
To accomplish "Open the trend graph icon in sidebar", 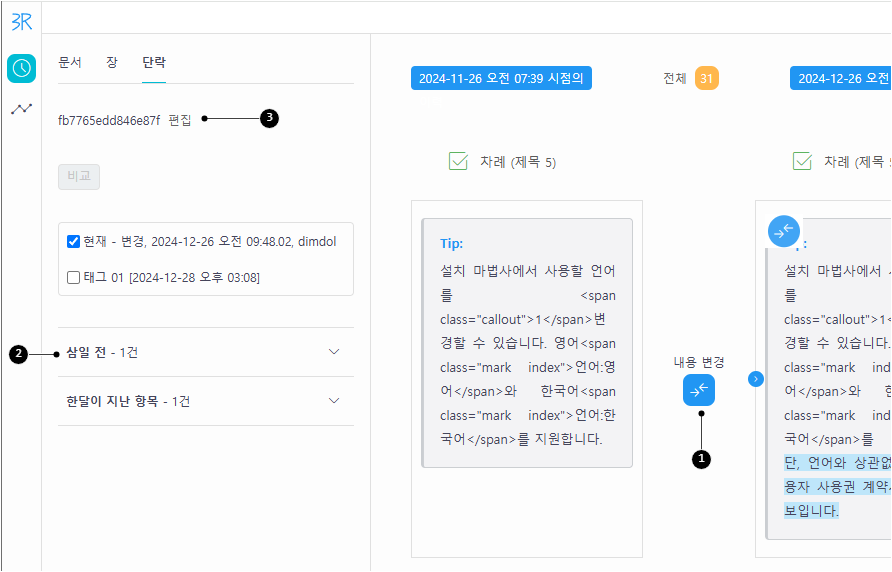I will [x=22, y=108].
